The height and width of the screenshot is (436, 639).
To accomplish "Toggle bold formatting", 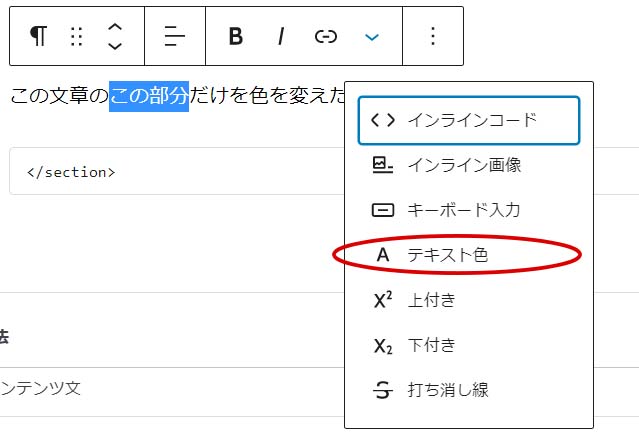I will [236, 36].
